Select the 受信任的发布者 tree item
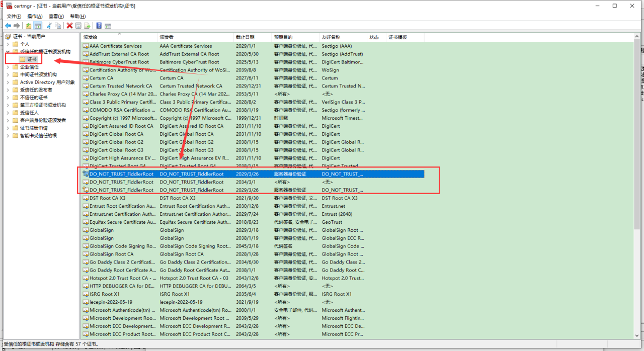 tap(36, 90)
